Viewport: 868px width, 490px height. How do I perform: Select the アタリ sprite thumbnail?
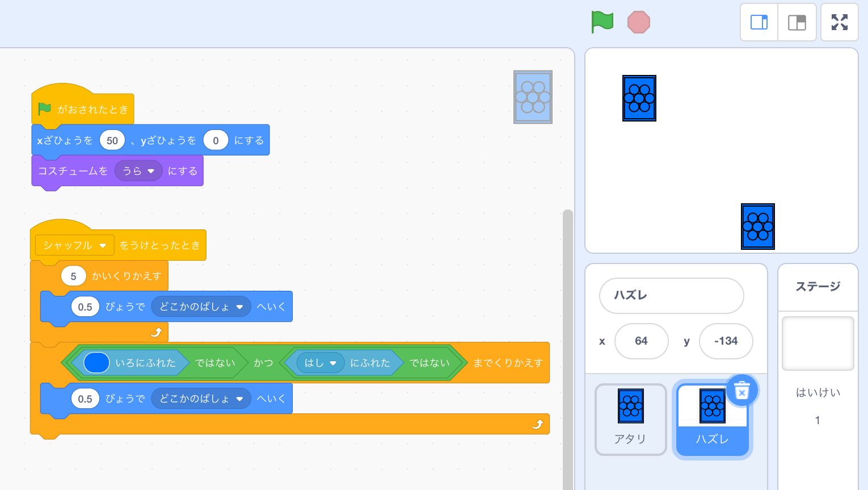[x=630, y=420]
